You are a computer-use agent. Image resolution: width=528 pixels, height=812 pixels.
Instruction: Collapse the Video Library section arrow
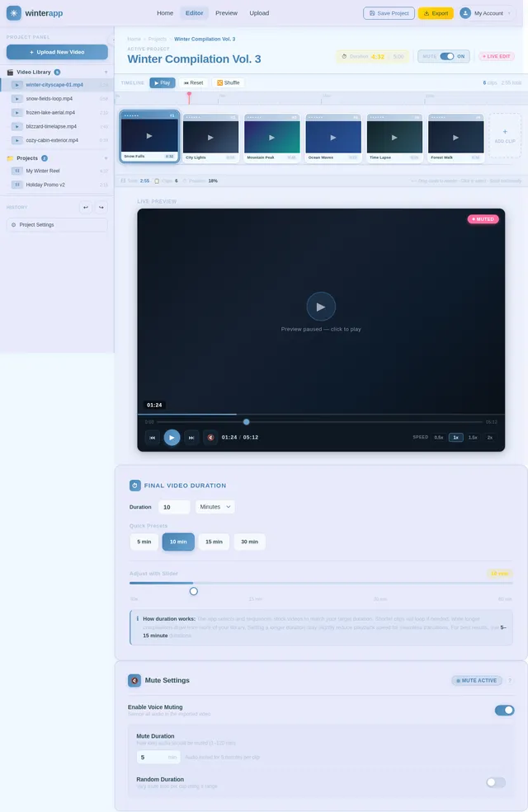coord(106,72)
